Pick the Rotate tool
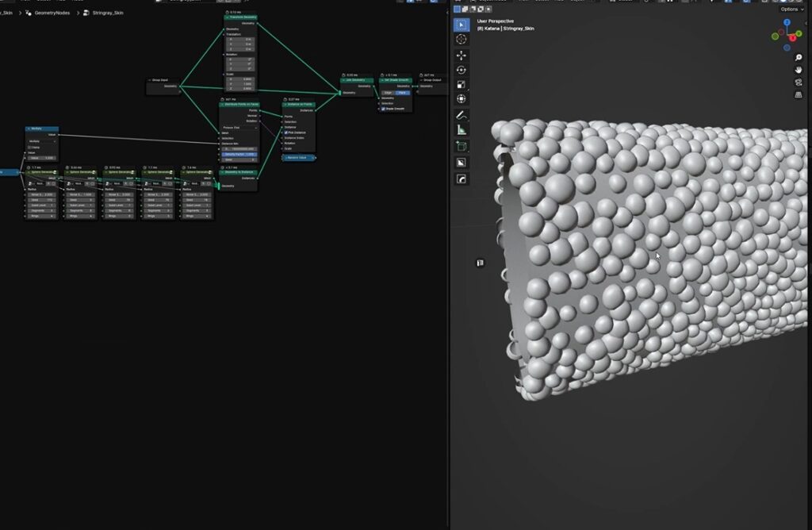 tap(462, 70)
